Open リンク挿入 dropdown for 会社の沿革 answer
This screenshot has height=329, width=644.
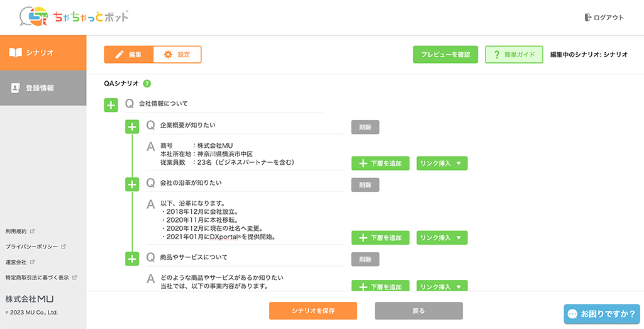click(x=441, y=238)
